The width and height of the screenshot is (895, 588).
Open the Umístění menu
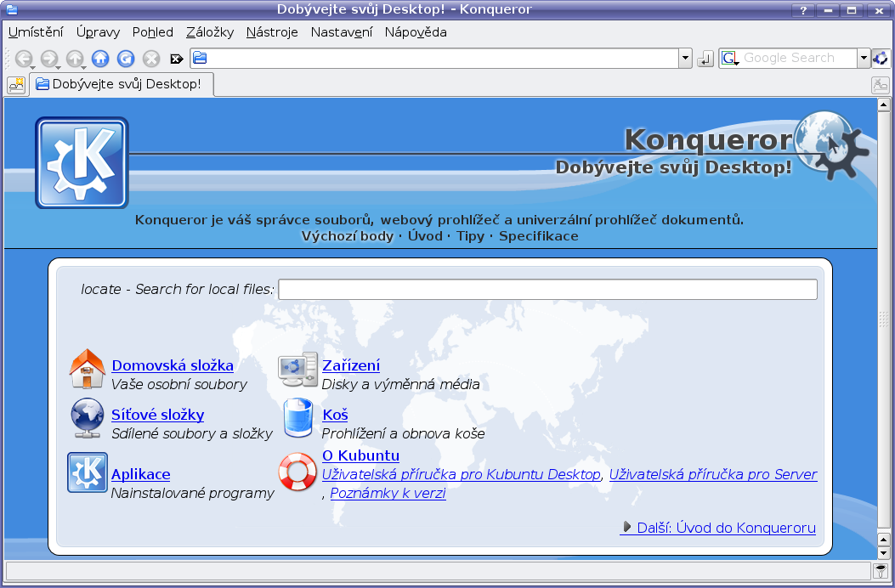click(x=36, y=32)
